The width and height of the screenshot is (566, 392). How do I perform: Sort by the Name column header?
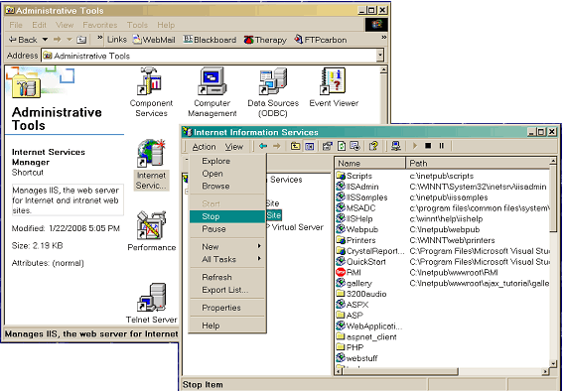point(370,163)
